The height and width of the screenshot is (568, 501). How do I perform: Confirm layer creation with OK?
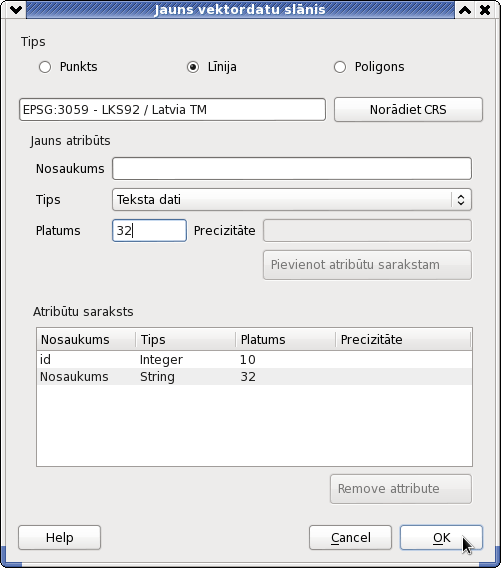441,538
